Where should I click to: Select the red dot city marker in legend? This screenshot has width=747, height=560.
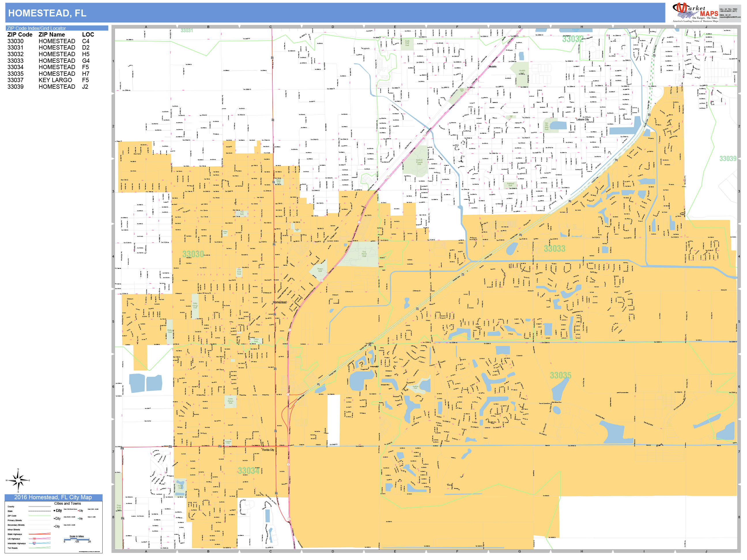tap(79, 511)
